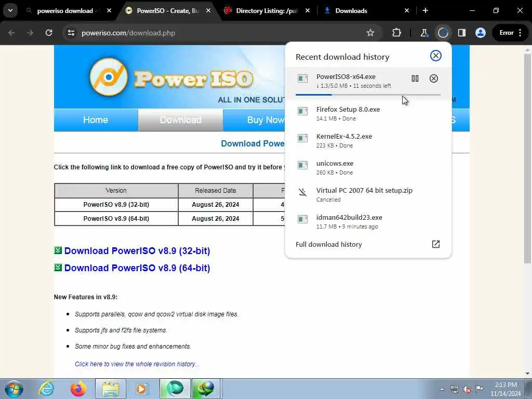Click the PowerISO logo image
Screen dimensions: 532x399
point(171,77)
